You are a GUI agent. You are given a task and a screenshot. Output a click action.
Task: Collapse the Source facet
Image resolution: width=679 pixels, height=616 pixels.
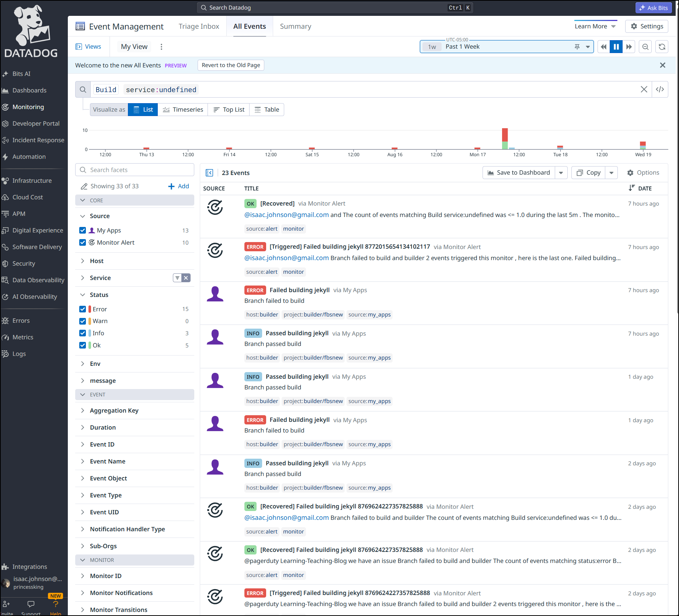tap(83, 216)
